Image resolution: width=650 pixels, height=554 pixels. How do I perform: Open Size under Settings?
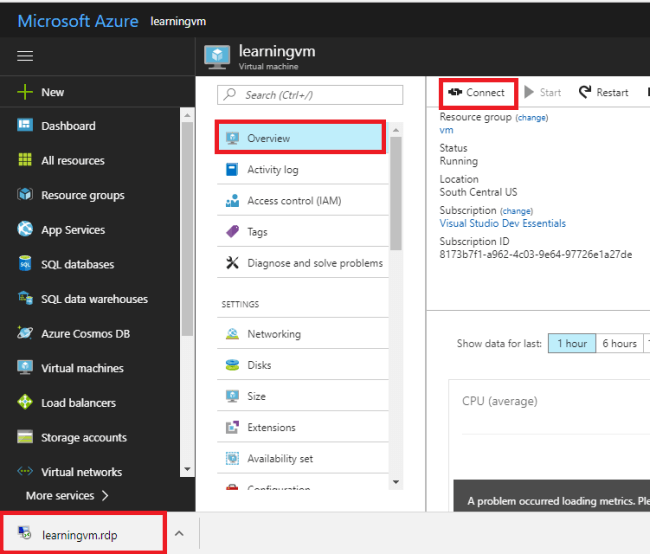303,396
